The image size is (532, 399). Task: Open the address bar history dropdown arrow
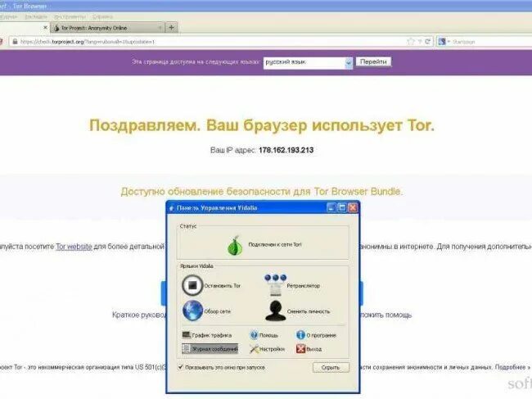(x=420, y=42)
